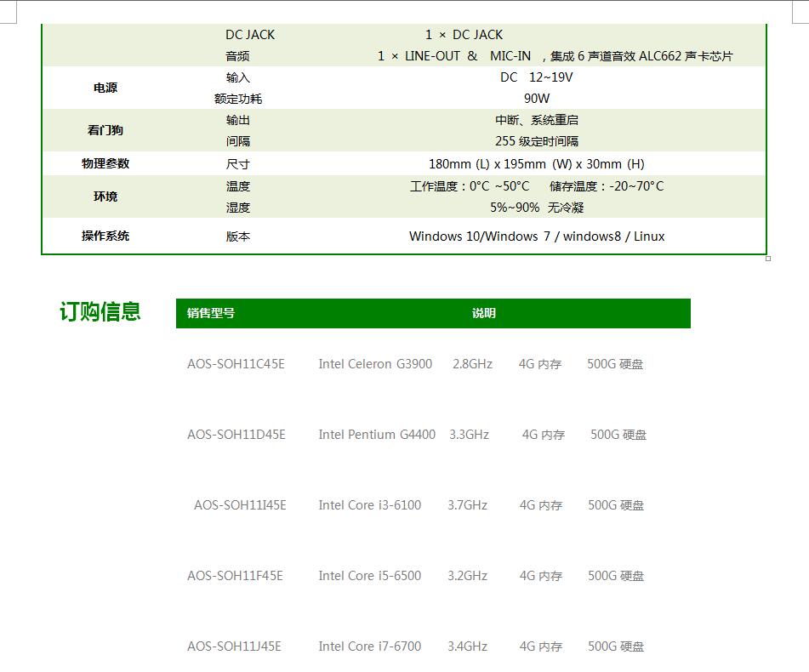Image resolution: width=809 pixels, height=672 pixels.
Task: Click the Intel Pentium G4400 text
Action: point(377,435)
